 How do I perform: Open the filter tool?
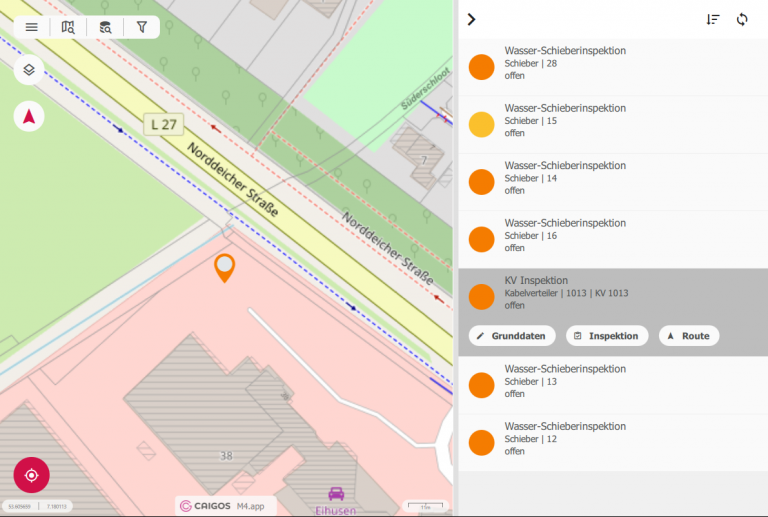(142, 27)
